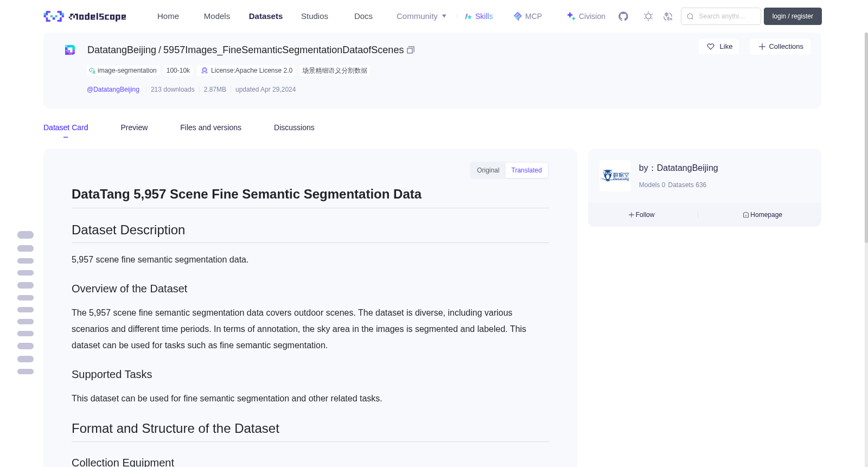This screenshot has height=467, width=868.
Task: Switch to the Files and versions tab
Action: tap(210, 127)
